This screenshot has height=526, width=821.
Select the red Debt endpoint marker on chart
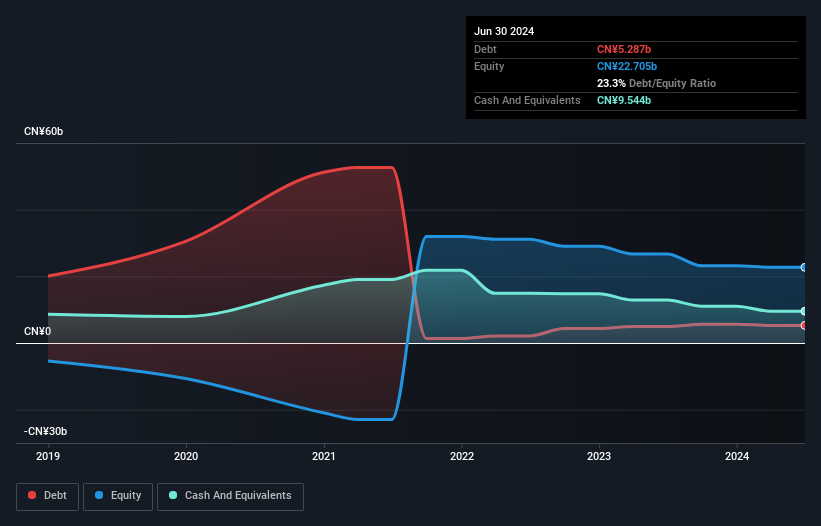[803, 326]
